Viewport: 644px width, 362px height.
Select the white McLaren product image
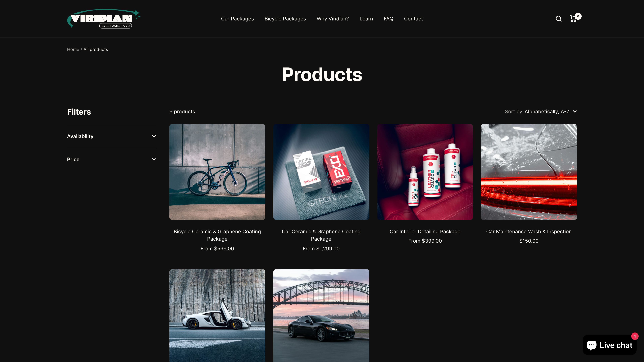coord(217,316)
